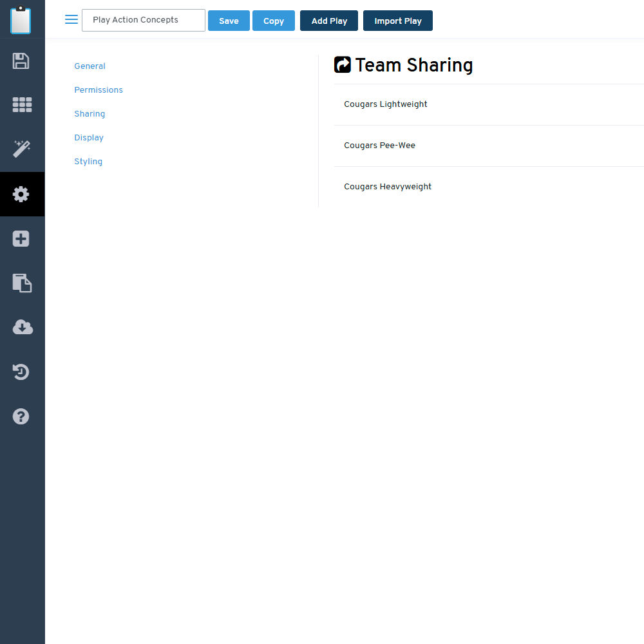Click the Team Sharing heading

[413, 65]
